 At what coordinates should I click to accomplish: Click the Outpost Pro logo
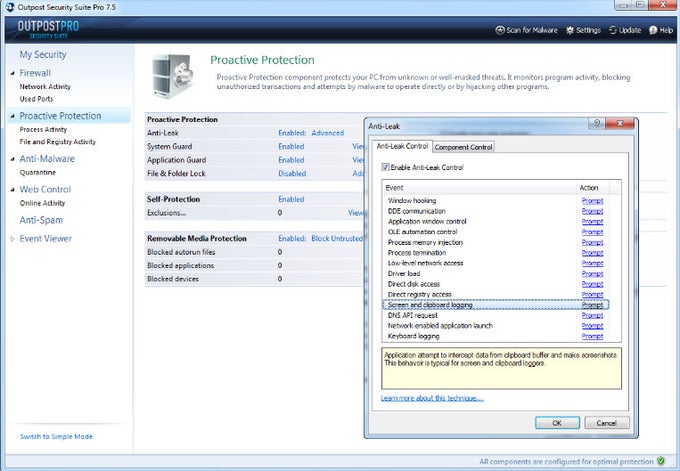click(x=48, y=29)
